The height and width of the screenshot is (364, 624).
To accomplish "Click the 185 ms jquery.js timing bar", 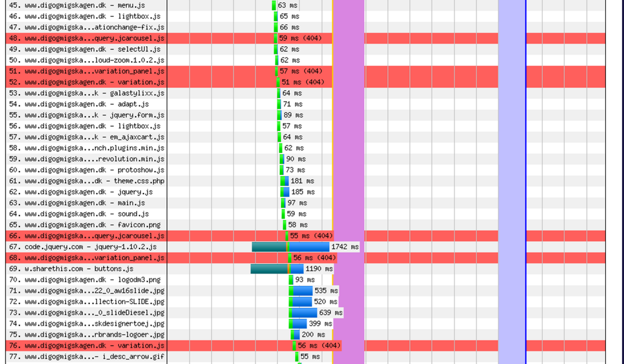I will tap(285, 192).
